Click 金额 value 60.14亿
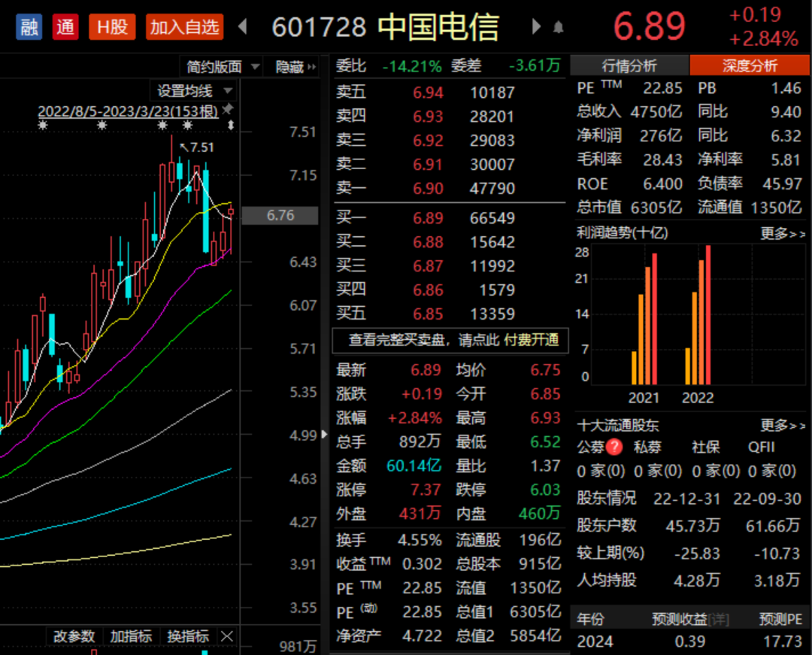 (414, 465)
